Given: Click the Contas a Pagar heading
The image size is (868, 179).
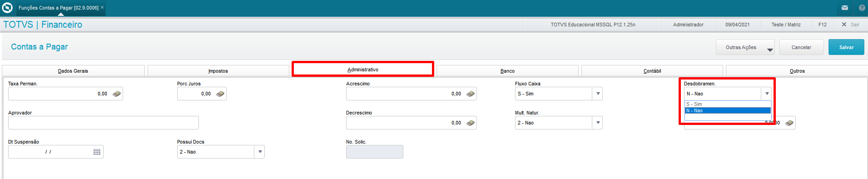Looking at the screenshot, I should coord(40,47).
